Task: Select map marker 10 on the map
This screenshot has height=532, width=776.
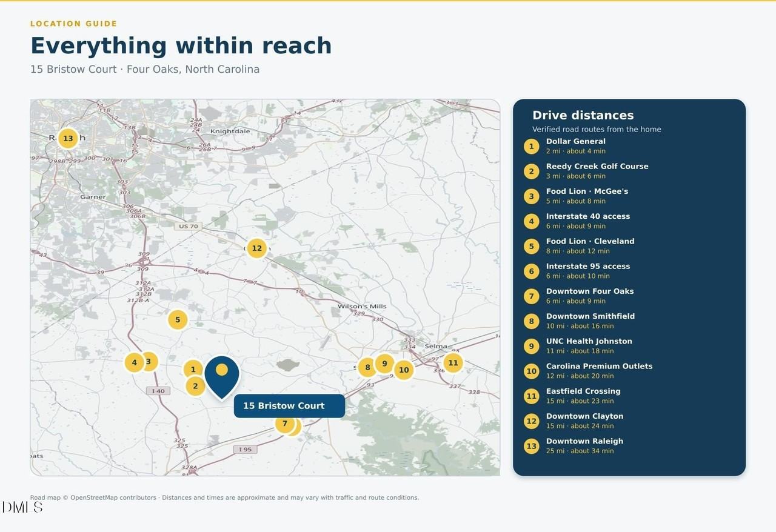Action: coord(404,370)
